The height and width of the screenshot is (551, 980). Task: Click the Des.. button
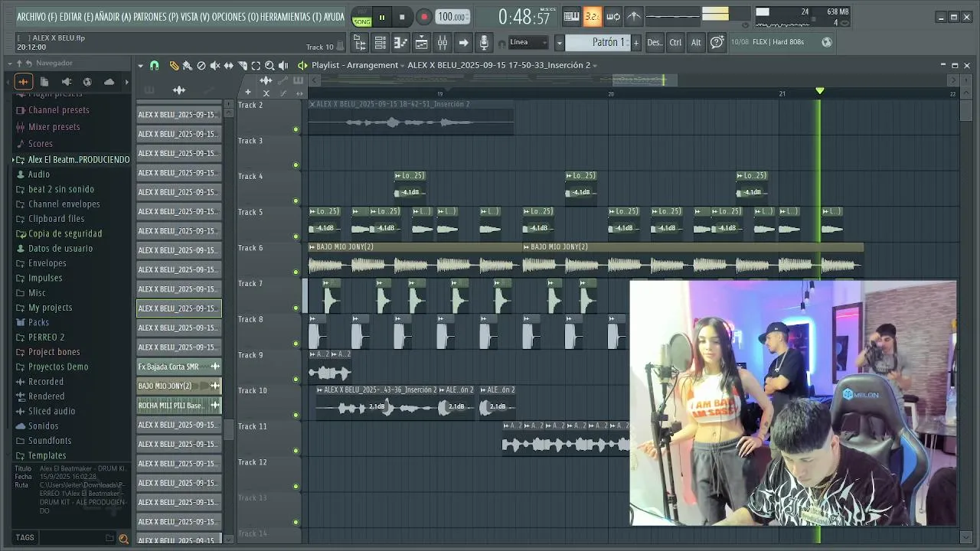pos(655,43)
